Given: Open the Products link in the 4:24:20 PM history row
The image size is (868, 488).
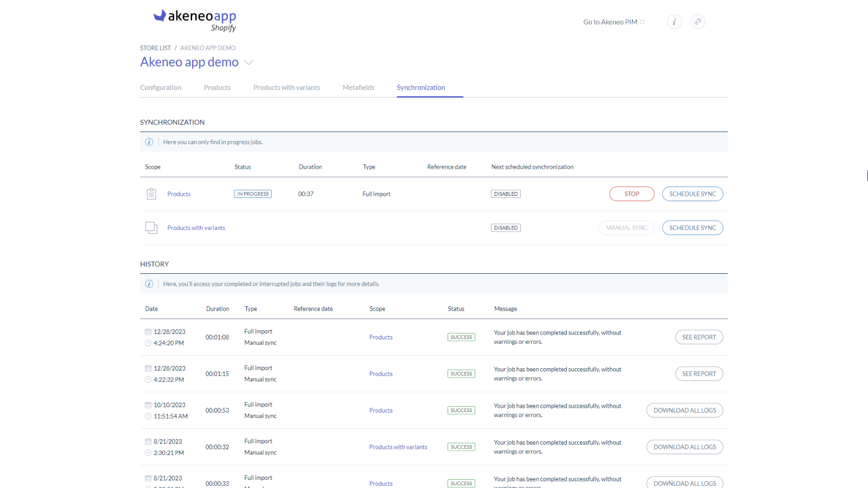Looking at the screenshot, I should 381,337.
